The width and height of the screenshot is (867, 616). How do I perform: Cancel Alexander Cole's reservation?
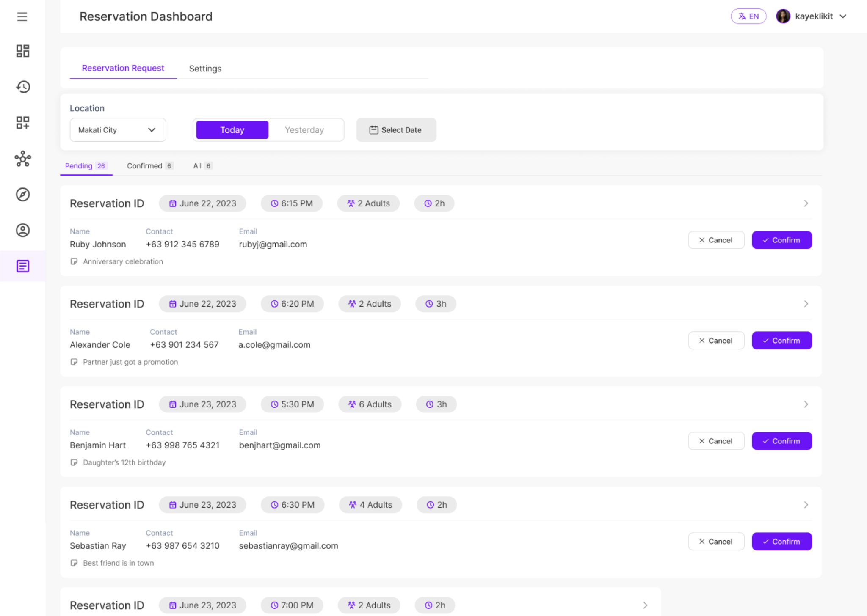coord(716,341)
